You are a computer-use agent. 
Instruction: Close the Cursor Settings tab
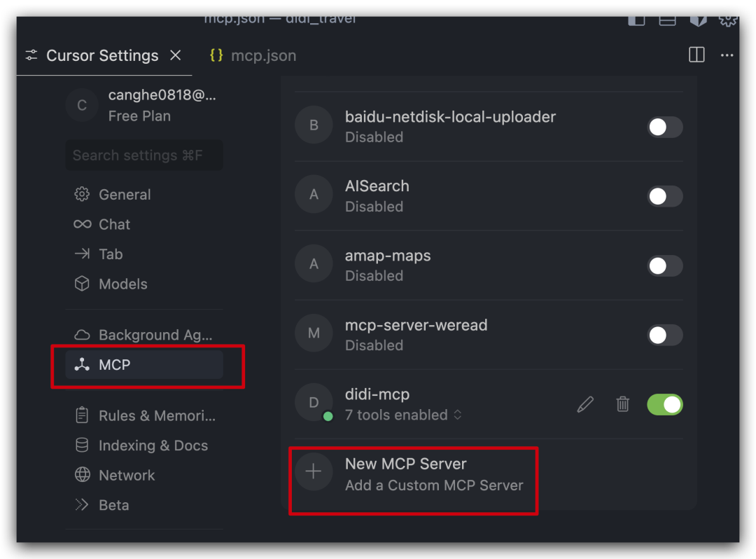(176, 55)
